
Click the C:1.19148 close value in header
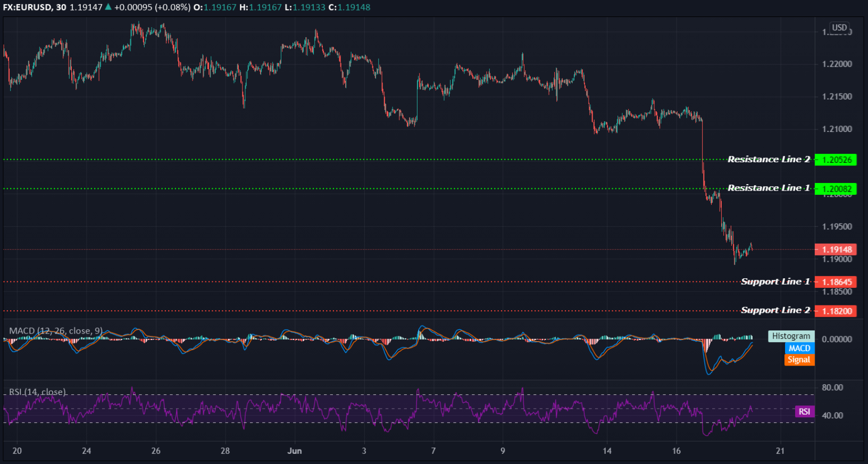pos(349,7)
